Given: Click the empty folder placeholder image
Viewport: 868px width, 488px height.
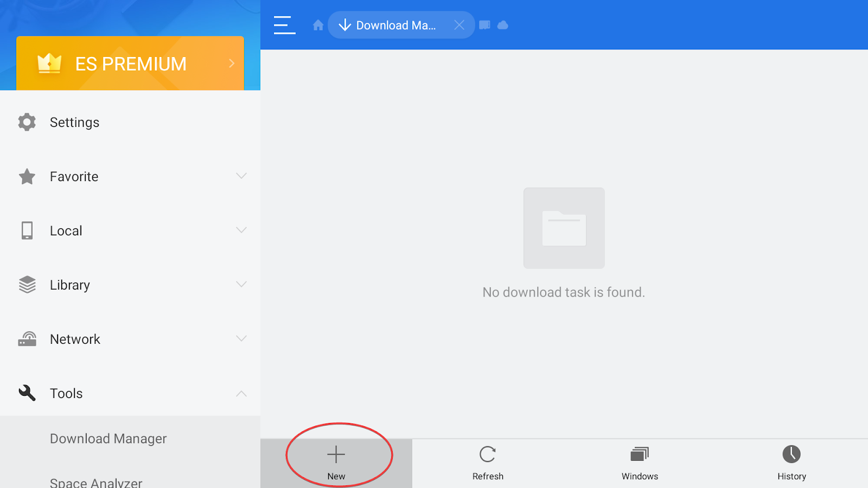Looking at the screenshot, I should click(x=564, y=228).
